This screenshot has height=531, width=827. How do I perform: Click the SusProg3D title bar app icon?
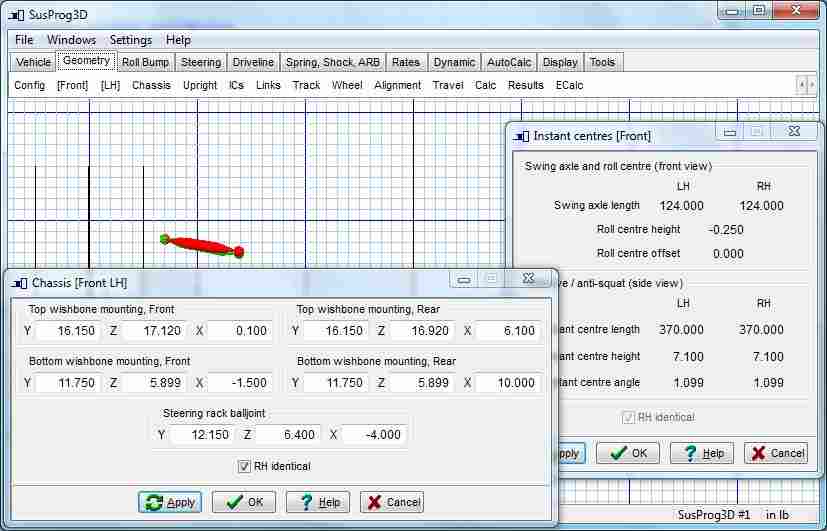click(15, 11)
